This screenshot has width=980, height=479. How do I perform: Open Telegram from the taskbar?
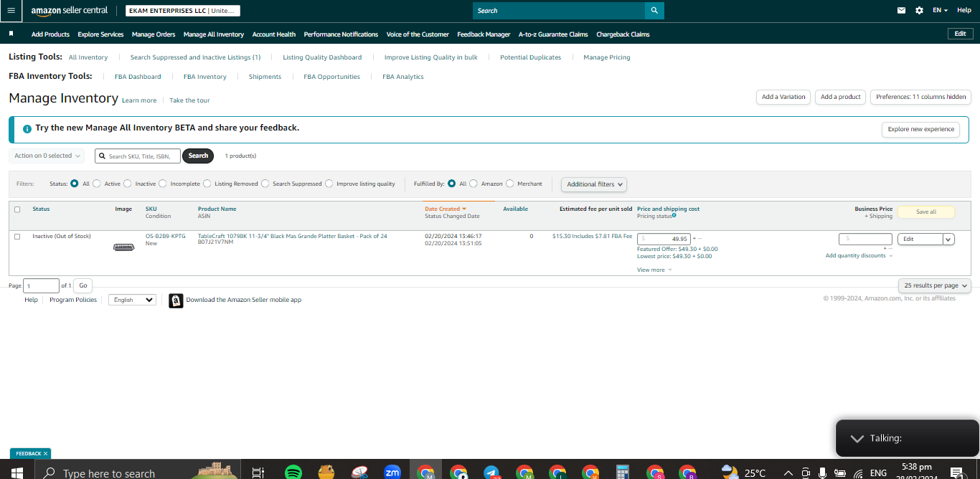[x=491, y=473]
